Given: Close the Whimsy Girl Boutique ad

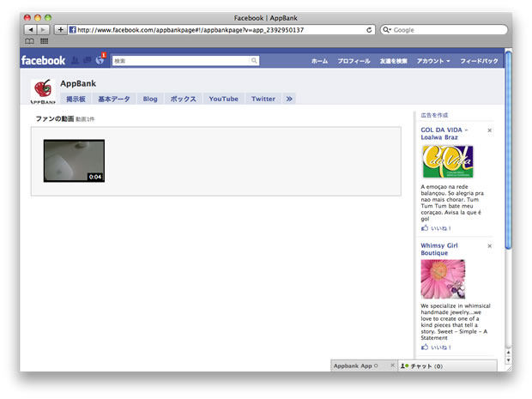Looking at the screenshot, I should point(490,246).
